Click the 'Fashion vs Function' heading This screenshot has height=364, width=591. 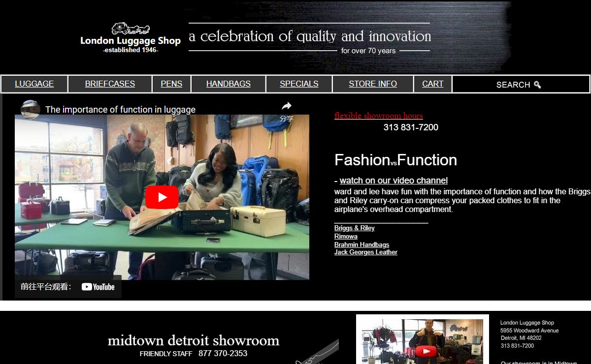(x=395, y=160)
